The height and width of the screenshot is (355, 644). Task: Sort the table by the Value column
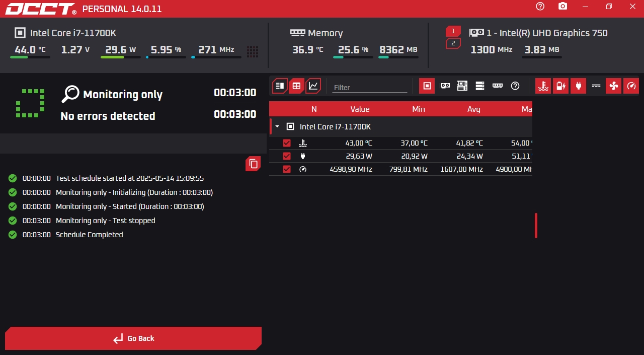click(360, 109)
